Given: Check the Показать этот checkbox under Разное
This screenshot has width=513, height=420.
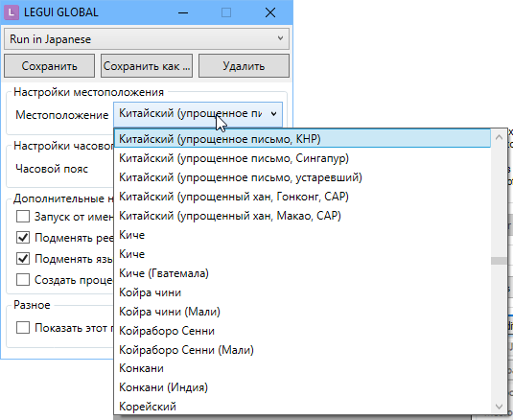Looking at the screenshot, I should [23, 327].
